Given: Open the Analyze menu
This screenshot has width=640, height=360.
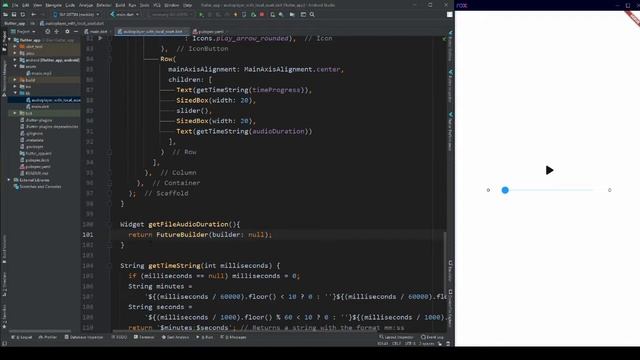Looking at the screenshot, I should click(86, 5).
